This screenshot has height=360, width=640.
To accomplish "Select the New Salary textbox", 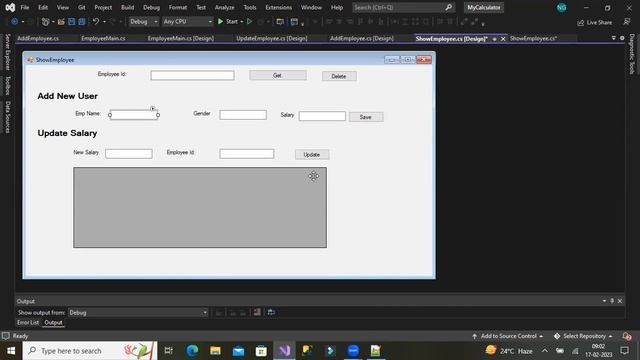I will pos(129,153).
